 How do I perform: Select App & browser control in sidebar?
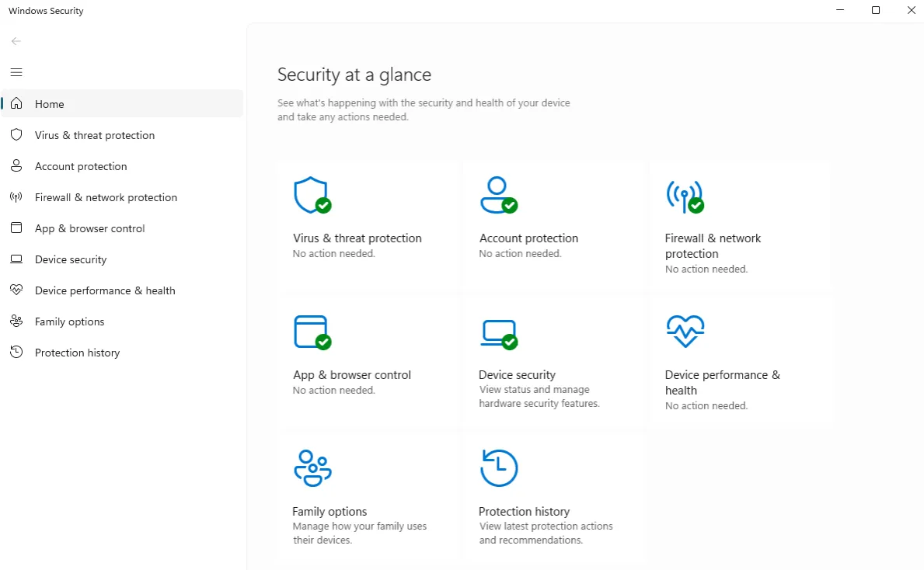tap(89, 228)
